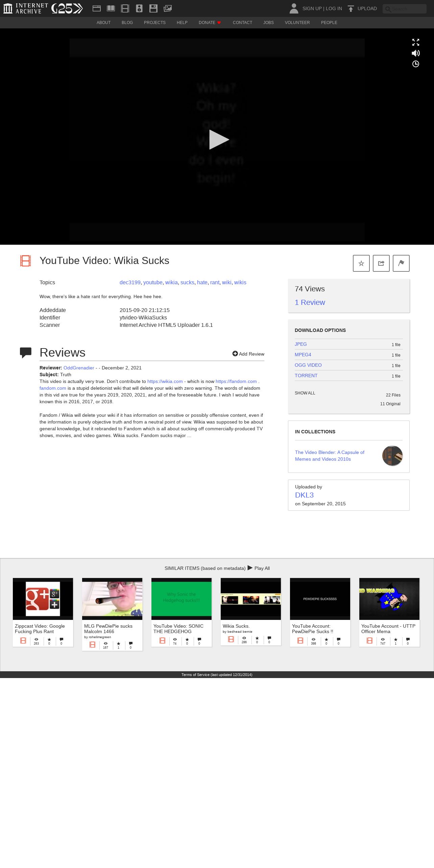Play the Wikia Sucks video

pos(219,140)
